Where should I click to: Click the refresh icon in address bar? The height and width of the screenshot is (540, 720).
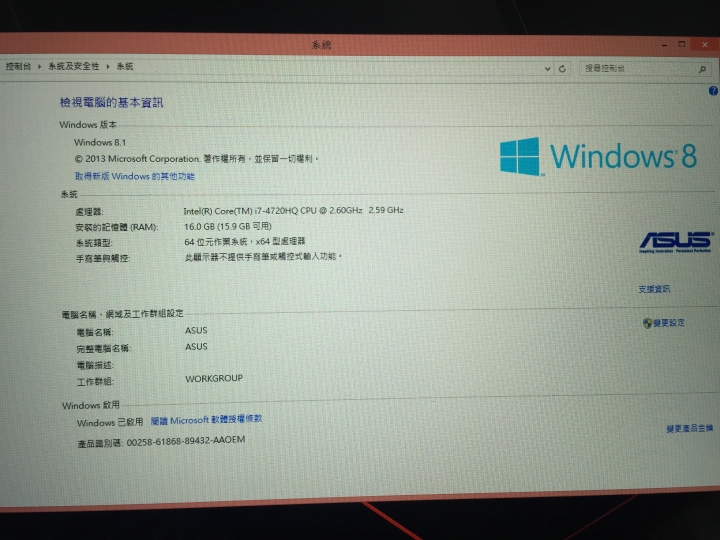pos(562,69)
